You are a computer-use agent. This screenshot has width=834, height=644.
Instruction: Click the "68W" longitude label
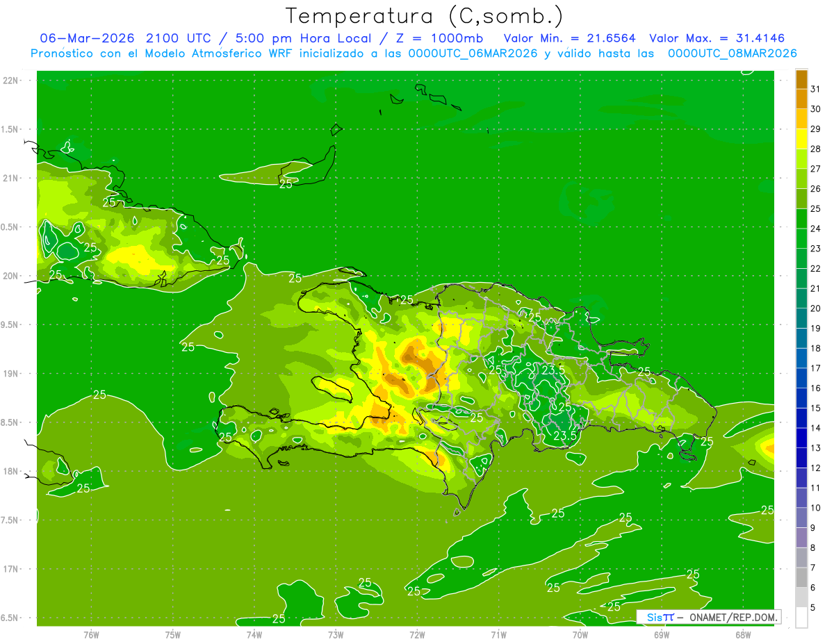pos(743,634)
